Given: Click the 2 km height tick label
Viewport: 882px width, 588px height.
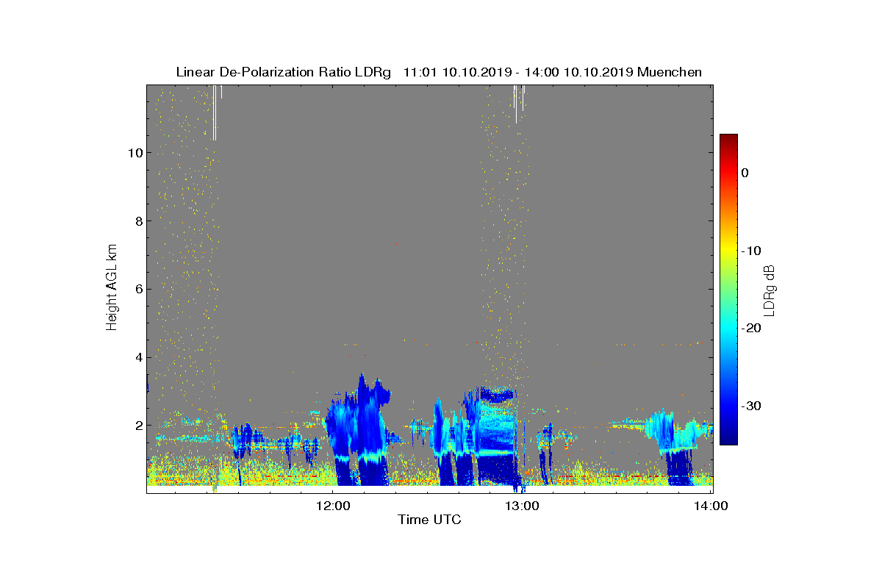Looking at the screenshot, I should point(137,425).
